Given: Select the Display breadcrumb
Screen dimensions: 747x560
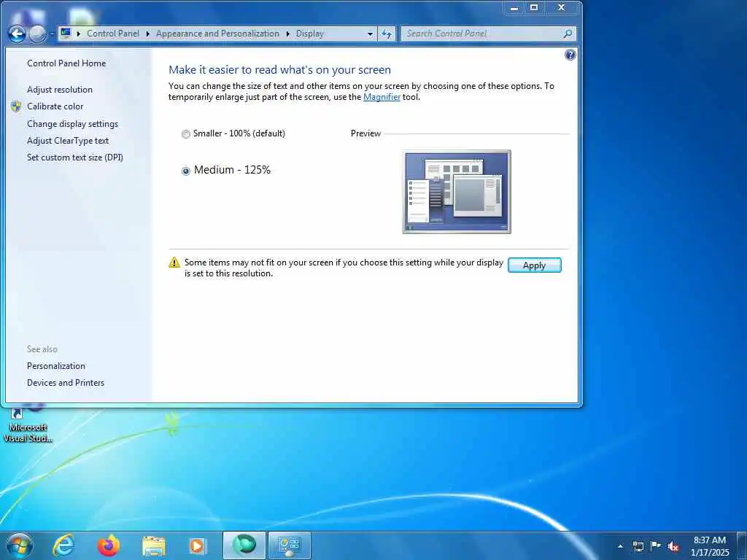Looking at the screenshot, I should (x=309, y=34).
